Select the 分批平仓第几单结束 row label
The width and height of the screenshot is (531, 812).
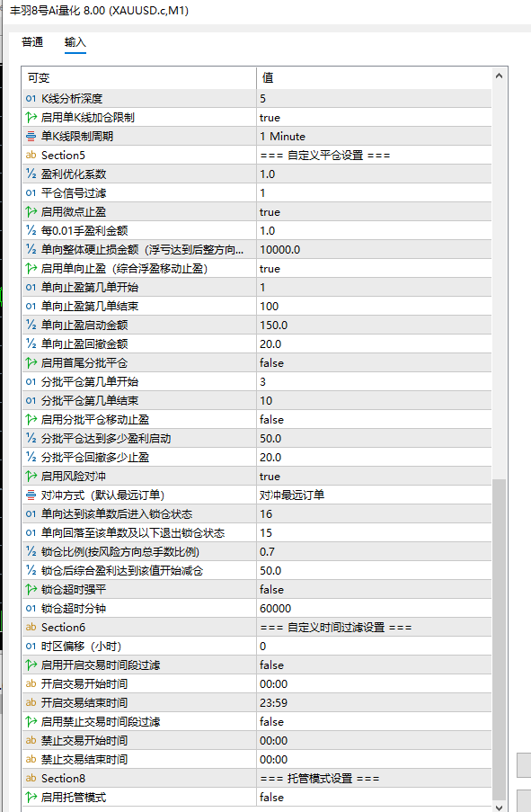[x=90, y=401]
